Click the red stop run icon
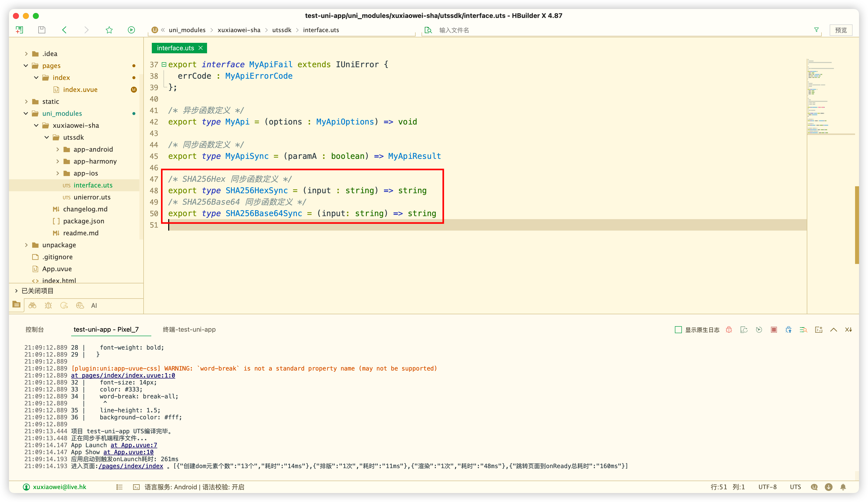This screenshot has height=502, width=868. click(x=774, y=330)
